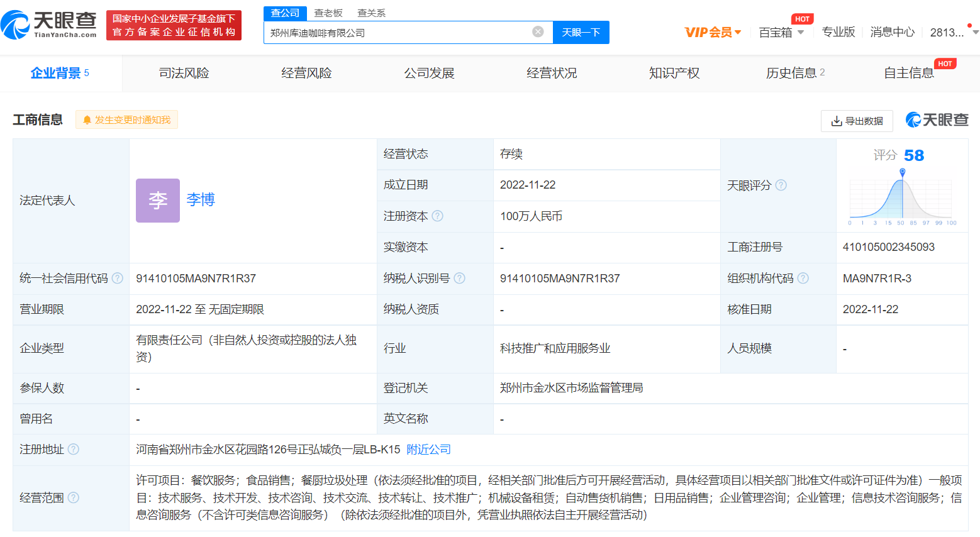Screen dimensions: 980x537
Task: Select the 查老板 search mode tab
Action: click(x=328, y=13)
